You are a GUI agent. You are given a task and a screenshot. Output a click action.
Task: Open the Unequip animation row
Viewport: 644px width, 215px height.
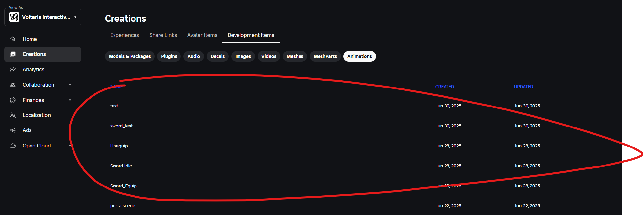(356, 146)
